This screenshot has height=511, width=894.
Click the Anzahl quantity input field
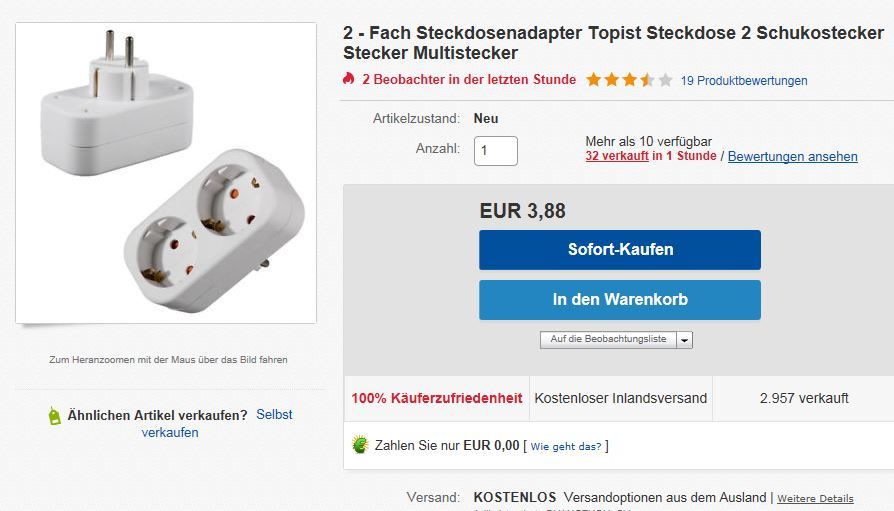click(495, 151)
